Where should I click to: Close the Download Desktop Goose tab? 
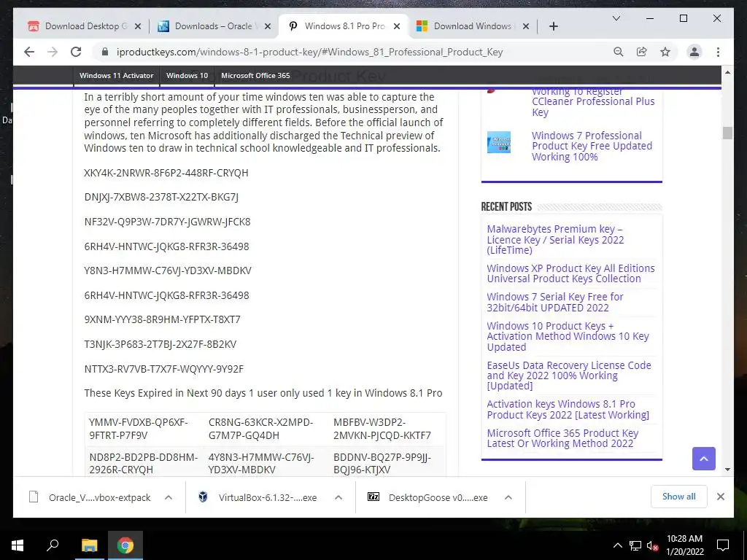pos(138,26)
